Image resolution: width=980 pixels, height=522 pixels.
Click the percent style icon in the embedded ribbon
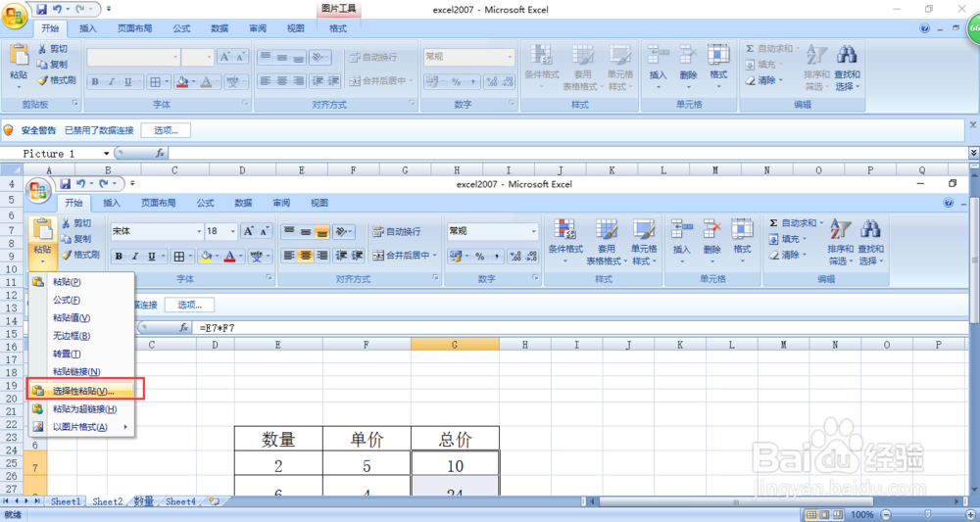(x=480, y=256)
